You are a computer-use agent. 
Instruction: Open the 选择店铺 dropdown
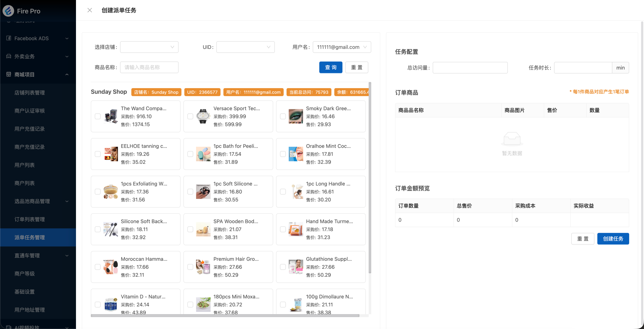coord(149,47)
